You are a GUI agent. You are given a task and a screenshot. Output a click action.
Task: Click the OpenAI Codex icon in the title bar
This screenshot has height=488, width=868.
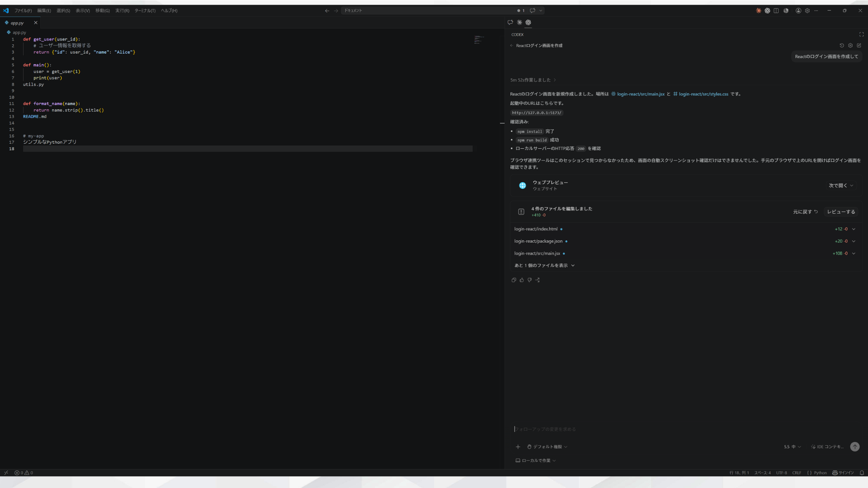tap(767, 10)
